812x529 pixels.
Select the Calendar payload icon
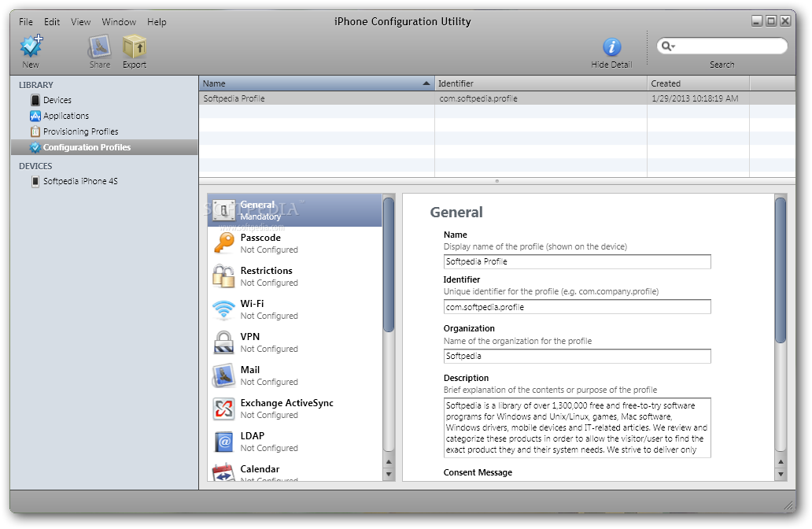click(223, 472)
